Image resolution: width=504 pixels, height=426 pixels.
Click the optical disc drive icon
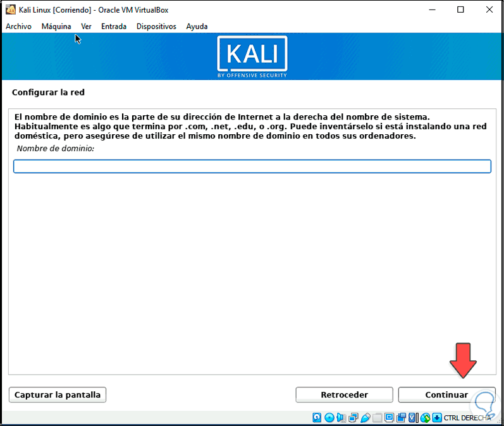(329, 418)
